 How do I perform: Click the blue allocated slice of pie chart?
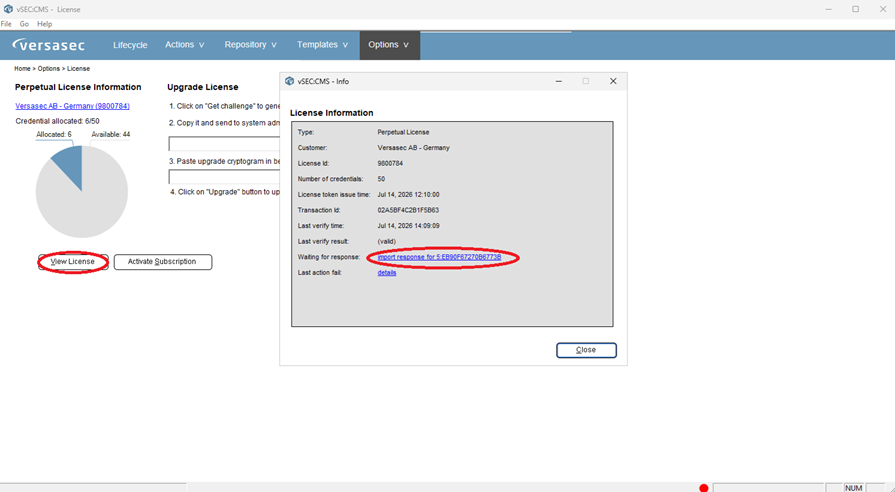(x=70, y=163)
